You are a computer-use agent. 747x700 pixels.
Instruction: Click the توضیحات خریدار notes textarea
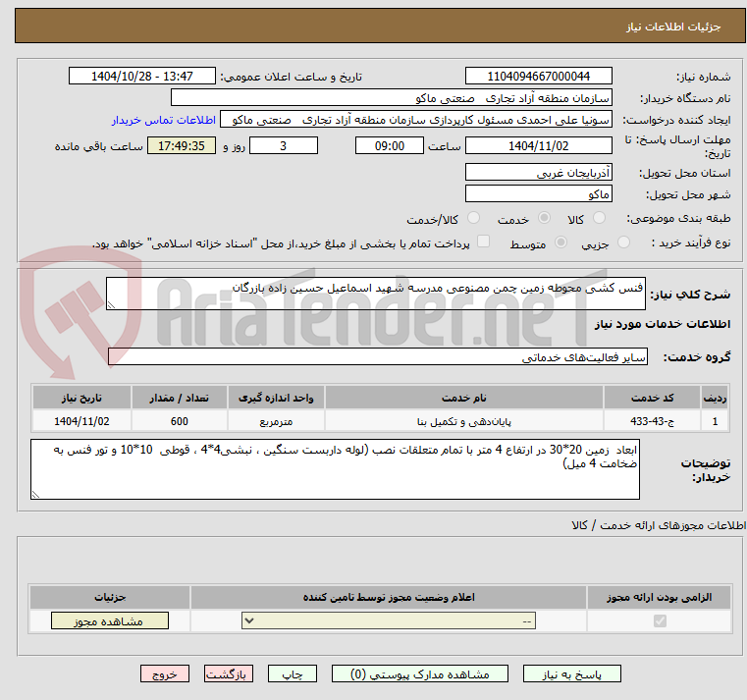point(336,469)
